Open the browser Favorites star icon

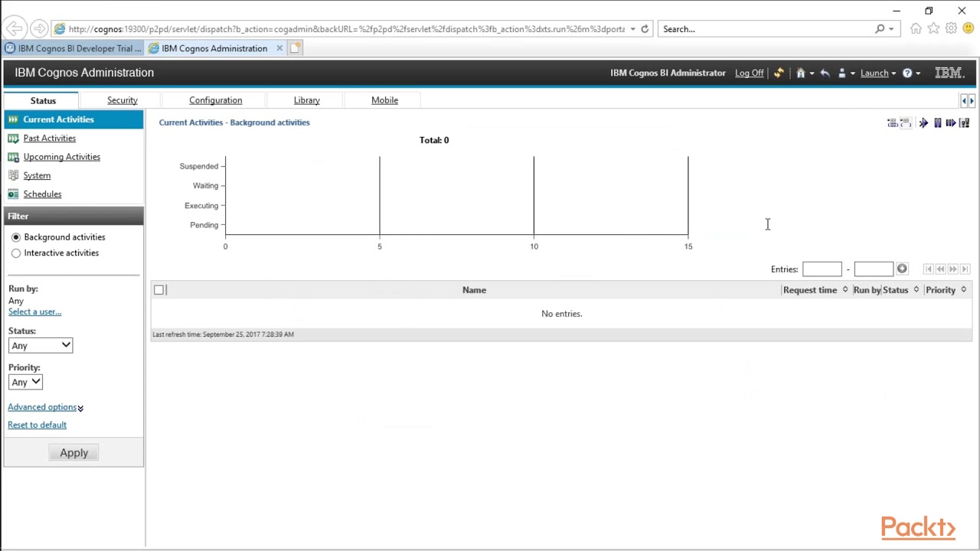click(x=933, y=28)
